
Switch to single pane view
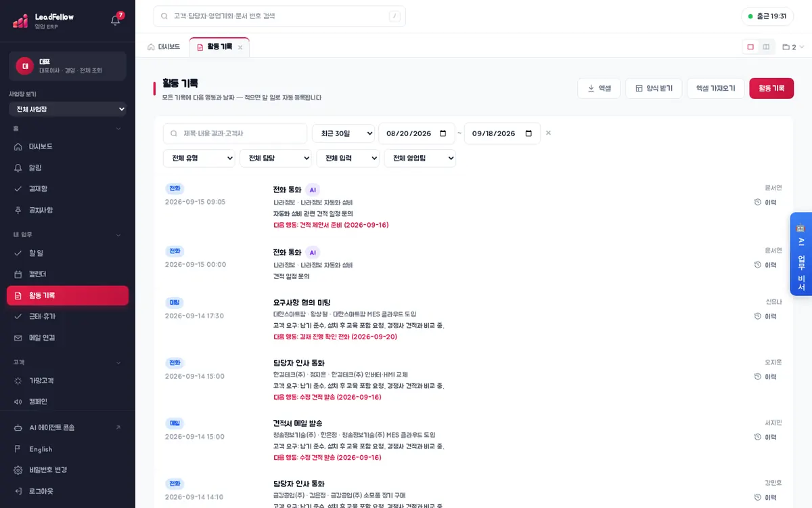(x=750, y=47)
